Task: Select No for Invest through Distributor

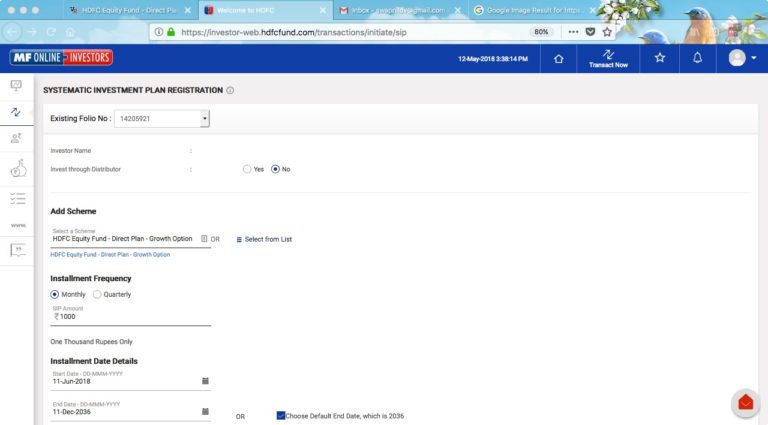Action: coord(275,169)
